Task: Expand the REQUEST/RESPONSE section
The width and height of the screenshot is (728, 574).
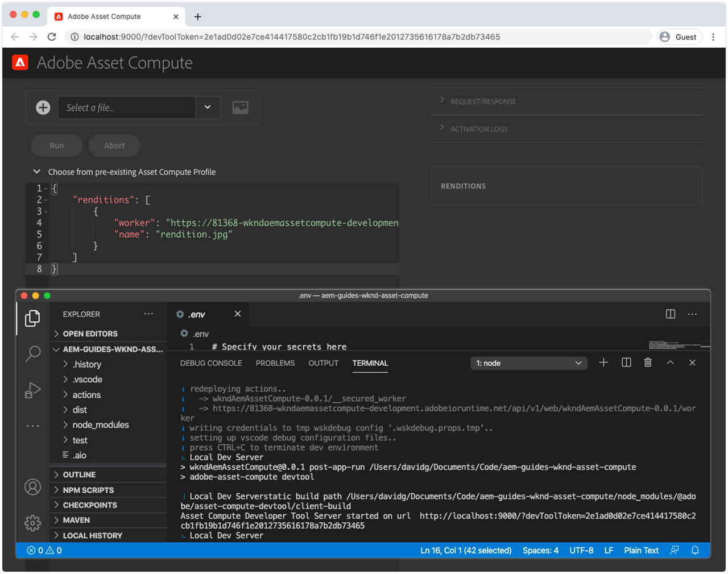Action: [483, 101]
